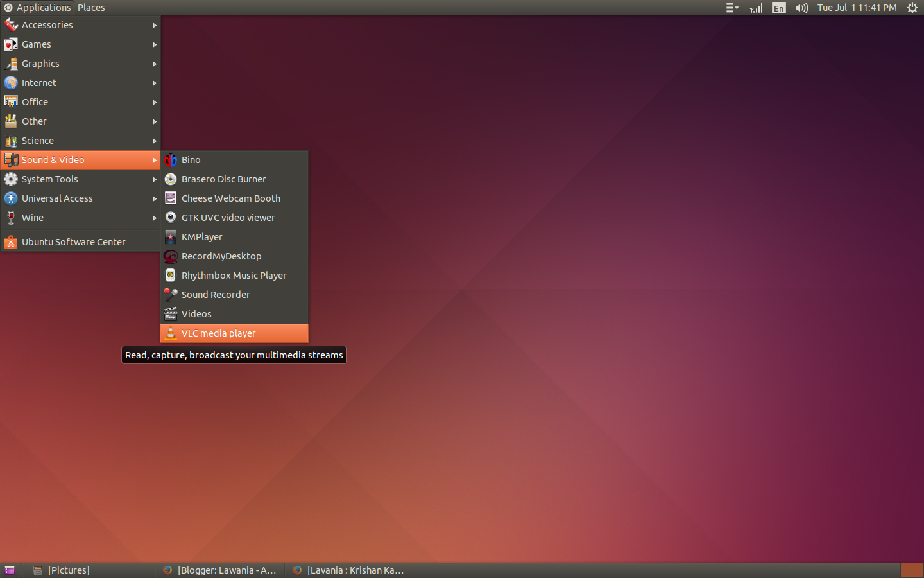This screenshot has width=924, height=578.
Task: Launch Brasero Disc Burner
Action: pos(234,179)
